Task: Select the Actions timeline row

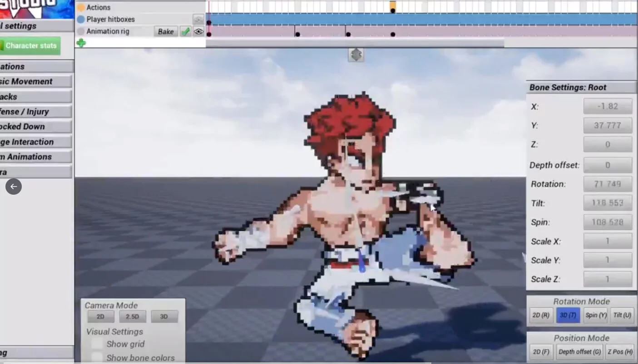Action: (x=141, y=7)
